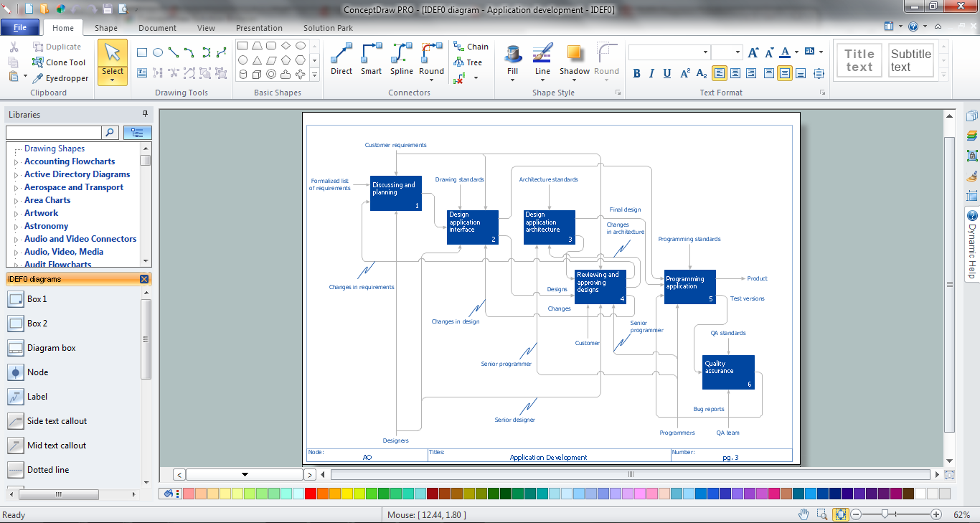Open the Line style dropdown arrow
Screen dimensions: 980x523
pyautogui.click(x=542, y=80)
